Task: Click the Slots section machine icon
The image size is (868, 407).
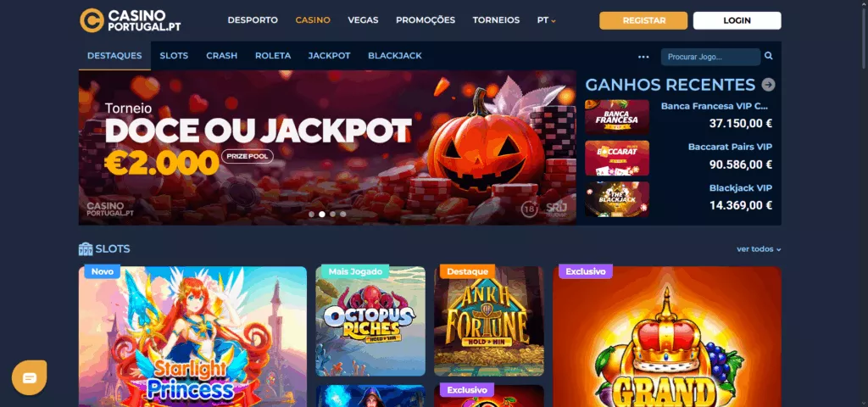Action: pos(86,249)
